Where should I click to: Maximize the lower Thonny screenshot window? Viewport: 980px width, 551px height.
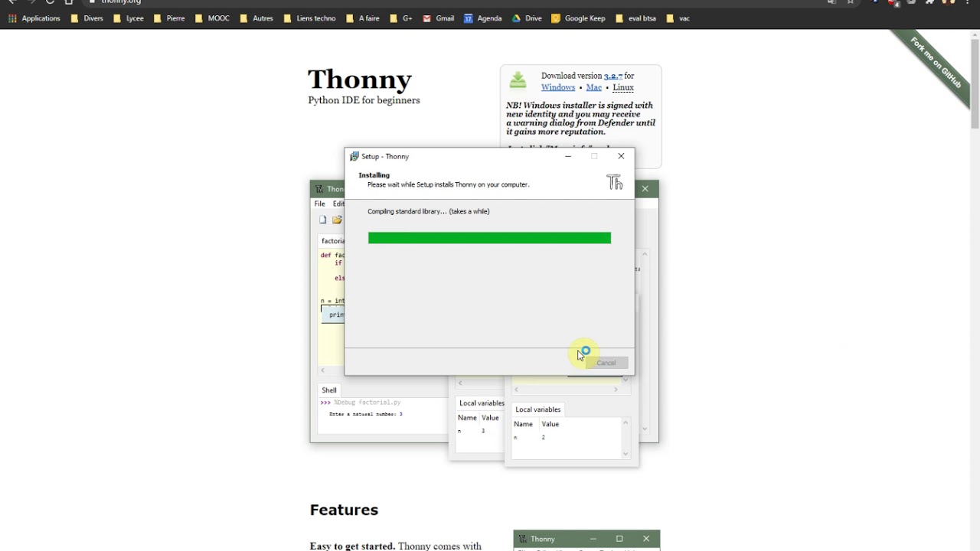[619, 539]
